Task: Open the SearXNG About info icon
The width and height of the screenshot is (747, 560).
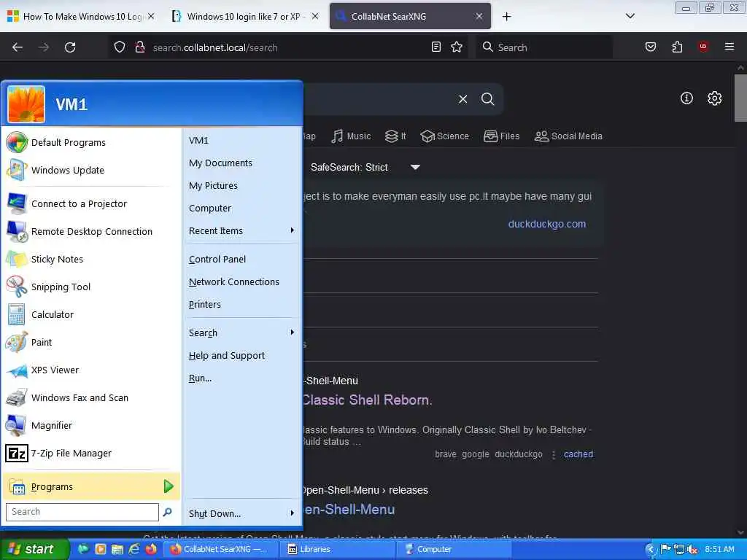Action: tap(686, 98)
